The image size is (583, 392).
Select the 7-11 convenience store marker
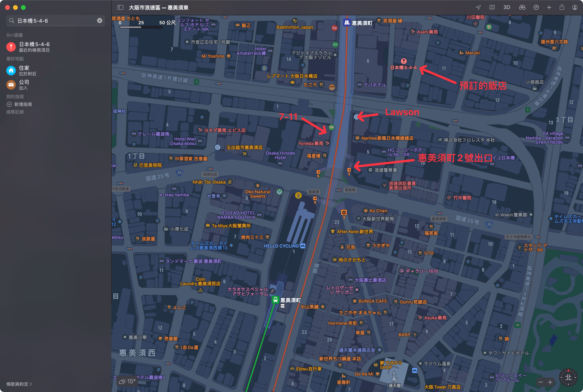[332, 128]
